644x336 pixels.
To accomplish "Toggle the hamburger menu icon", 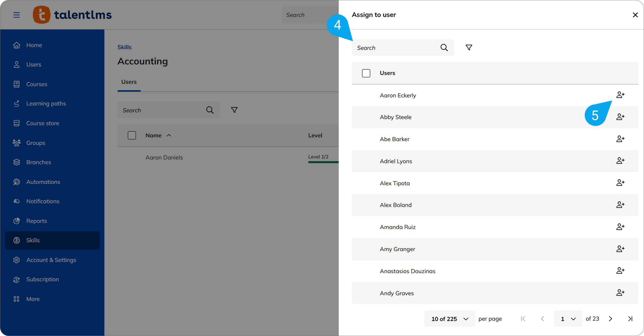I will click(x=17, y=15).
